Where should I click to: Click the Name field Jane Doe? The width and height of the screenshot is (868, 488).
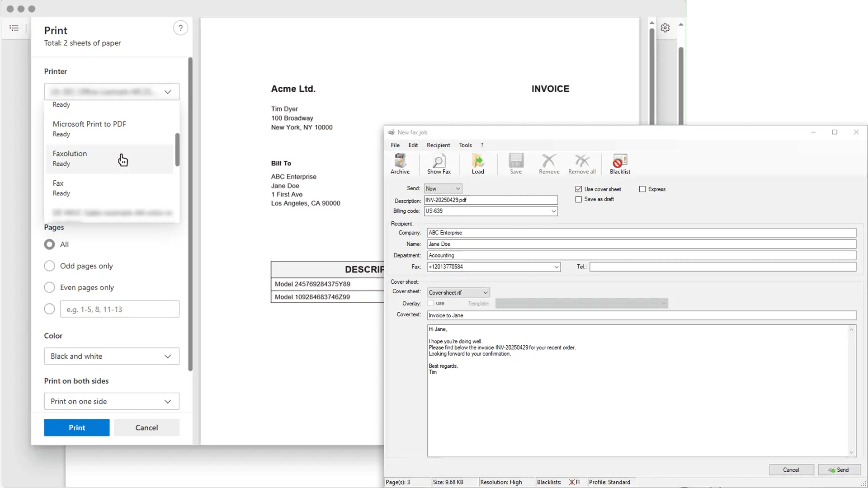[642, 244]
